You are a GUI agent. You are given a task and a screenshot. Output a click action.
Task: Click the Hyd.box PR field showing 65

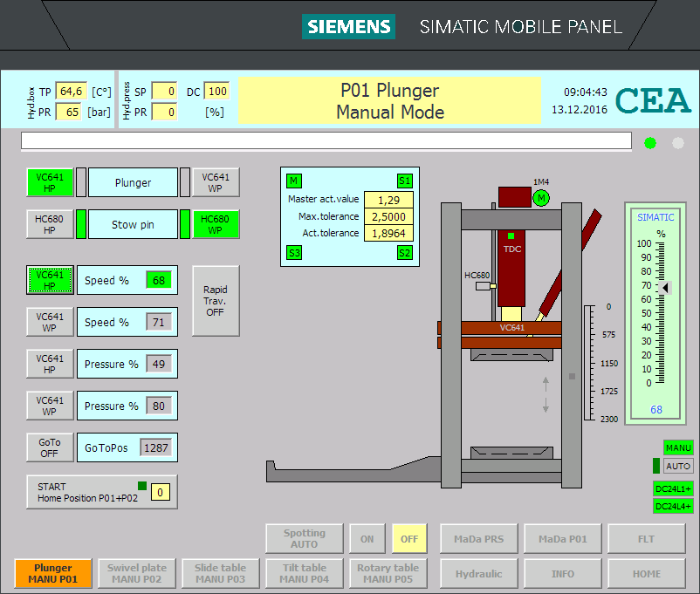click(x=68, y=112)
